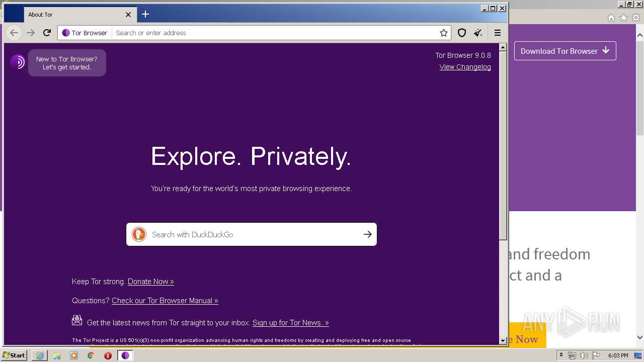Image resolution: width=644 pixels, height=362 pixels.
Task: Close the About Tor tab
Action: (x=128, y=15)
